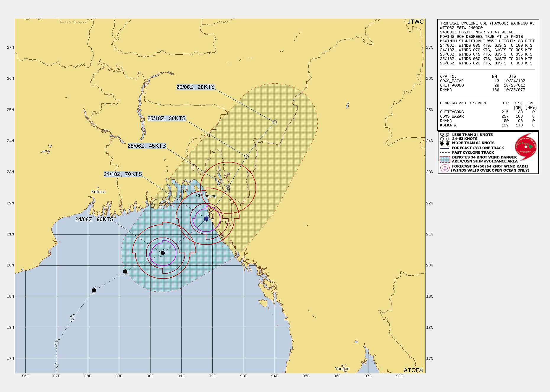Click the 'Chittagong' city label on the map
The image size is (550, 392).
(x=206, y=196)
